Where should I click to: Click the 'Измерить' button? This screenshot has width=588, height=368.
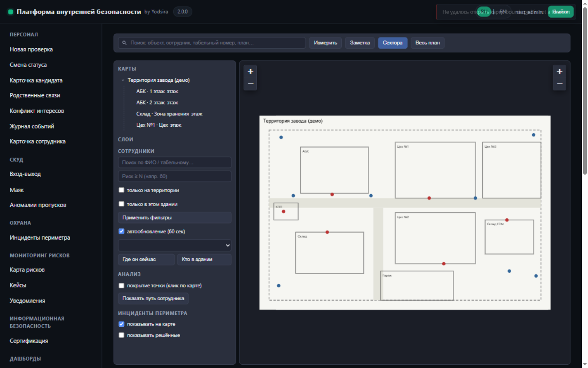325,43
